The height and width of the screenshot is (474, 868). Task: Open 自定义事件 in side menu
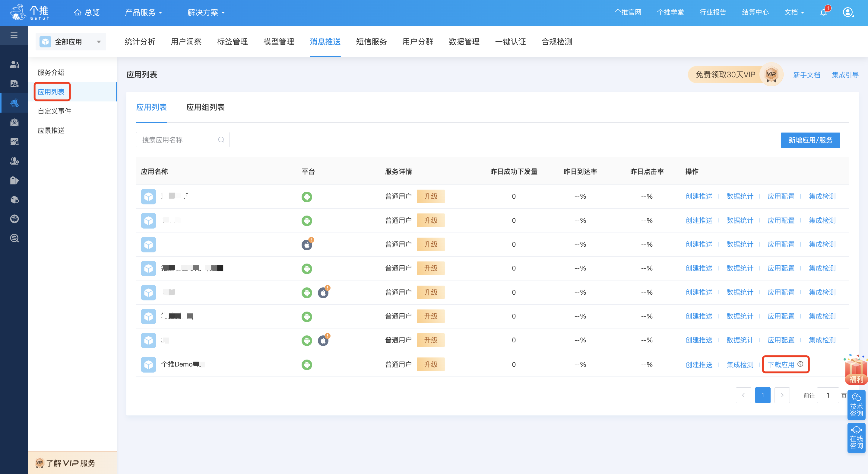click(54, 111)
